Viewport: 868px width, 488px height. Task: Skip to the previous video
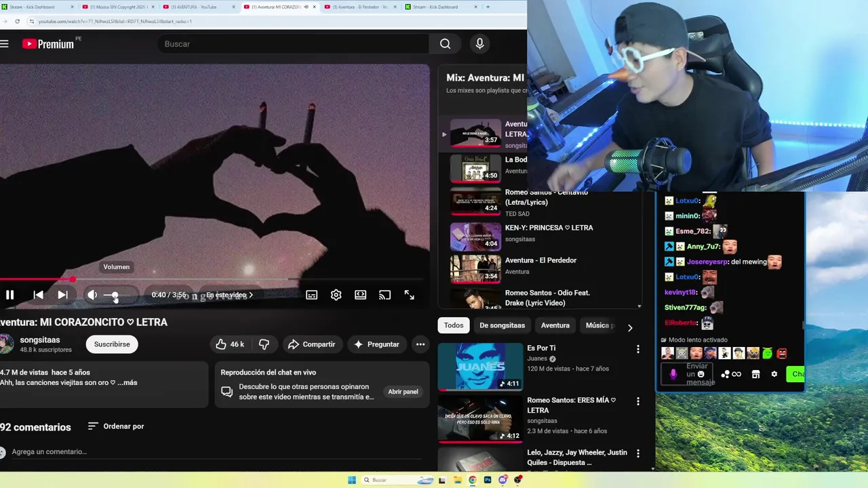[x=38, y=295]
